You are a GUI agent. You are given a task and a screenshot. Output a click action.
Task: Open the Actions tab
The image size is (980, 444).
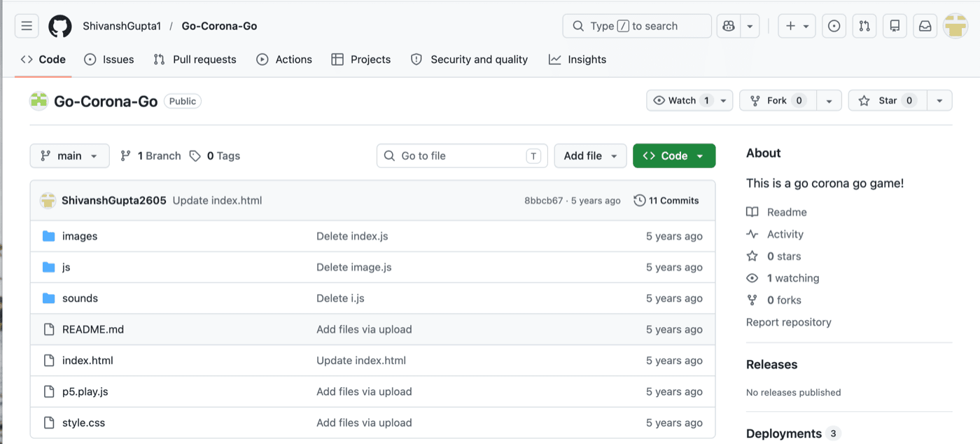coord(284,60)
